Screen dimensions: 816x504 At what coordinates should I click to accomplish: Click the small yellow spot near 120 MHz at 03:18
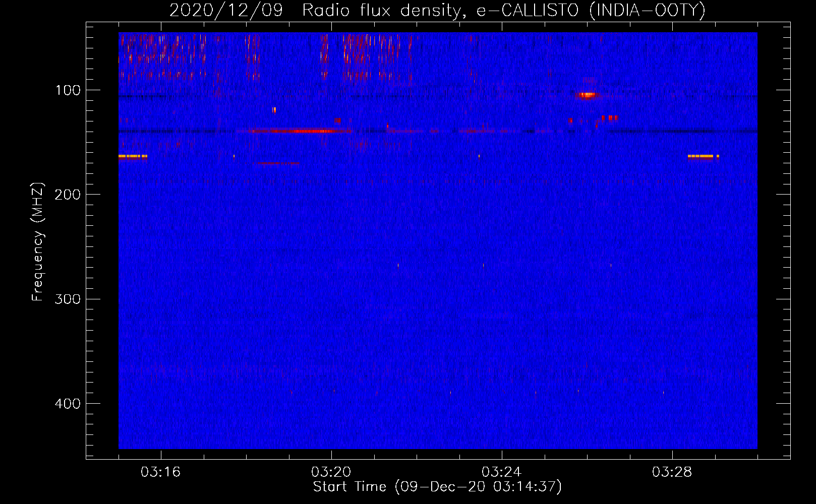tap(274, 110)
